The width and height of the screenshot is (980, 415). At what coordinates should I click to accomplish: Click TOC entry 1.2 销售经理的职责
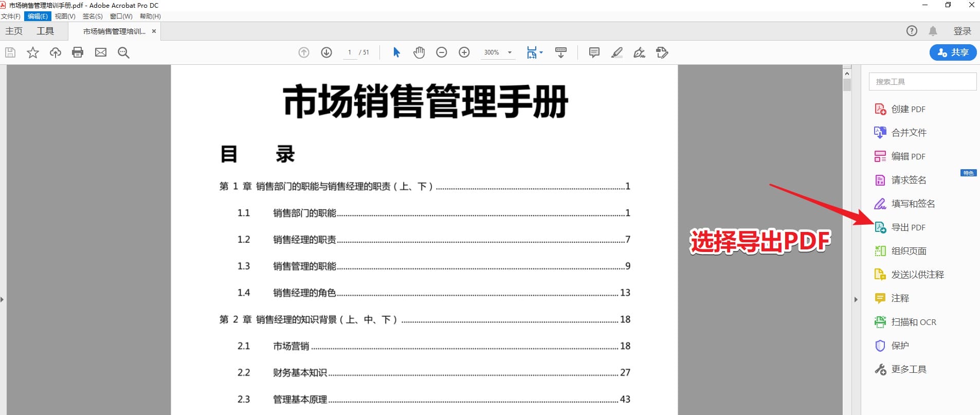(x=433, y=240)
